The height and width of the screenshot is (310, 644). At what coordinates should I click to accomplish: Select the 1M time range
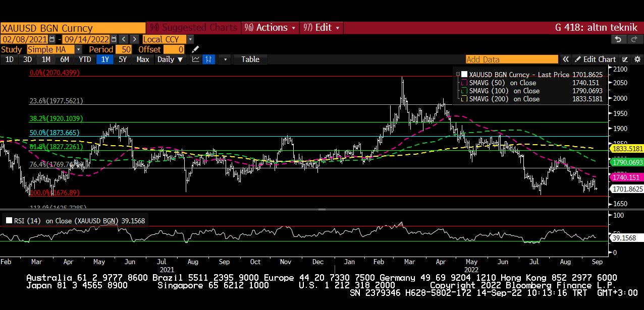pos(46,59)
